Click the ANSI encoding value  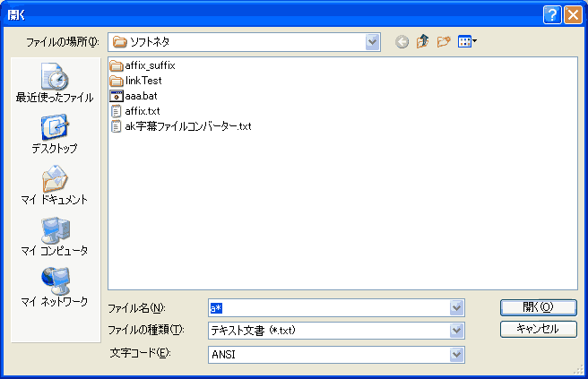(223, 355)
